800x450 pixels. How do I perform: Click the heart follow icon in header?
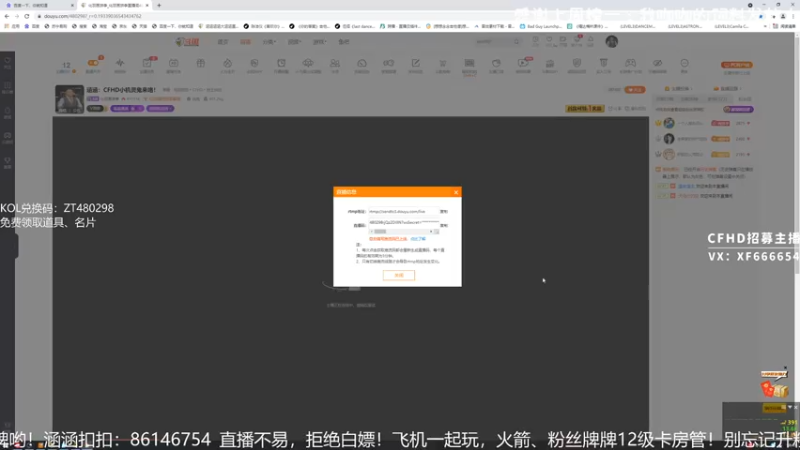549,40
